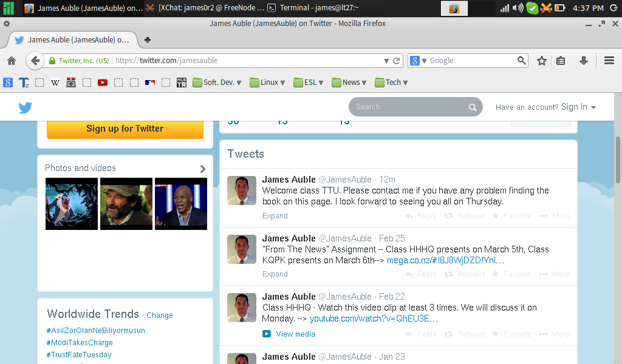
Task: Open the youtube.com/watch link
Action: point(374,318)
